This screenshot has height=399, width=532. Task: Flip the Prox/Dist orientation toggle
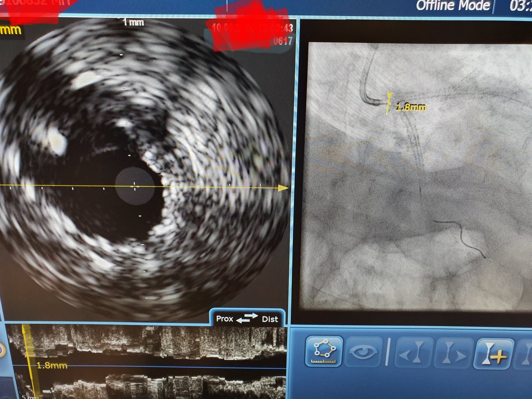coord(247,318)
